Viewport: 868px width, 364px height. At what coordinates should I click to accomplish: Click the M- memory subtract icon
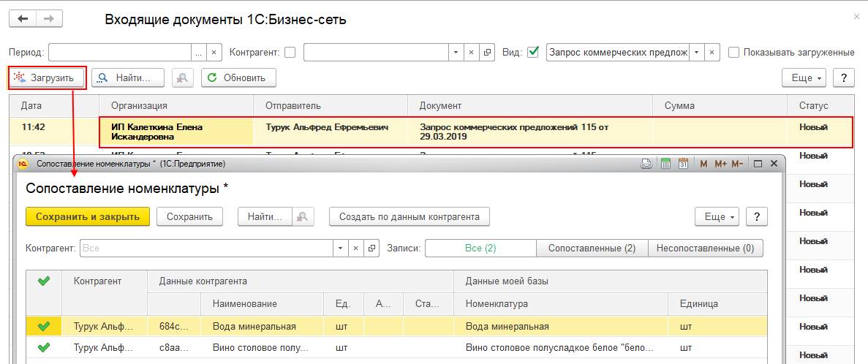point(737,164)
